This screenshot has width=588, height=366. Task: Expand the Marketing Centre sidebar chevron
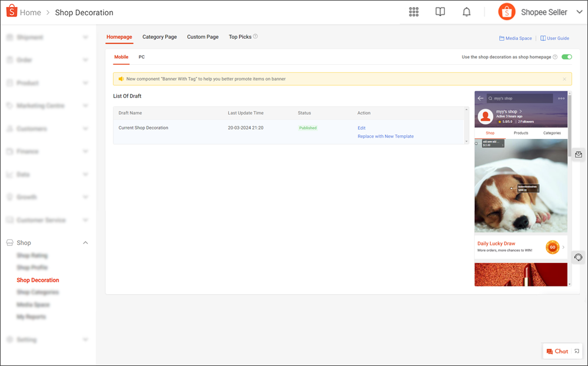[x=85, y=106]
